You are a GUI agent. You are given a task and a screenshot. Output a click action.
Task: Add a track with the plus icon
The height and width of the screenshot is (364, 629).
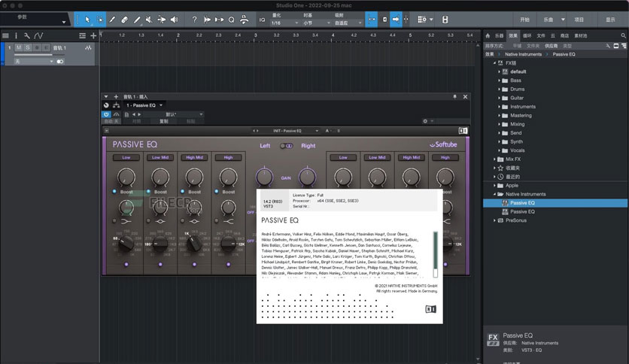click(x=93, y=35)
